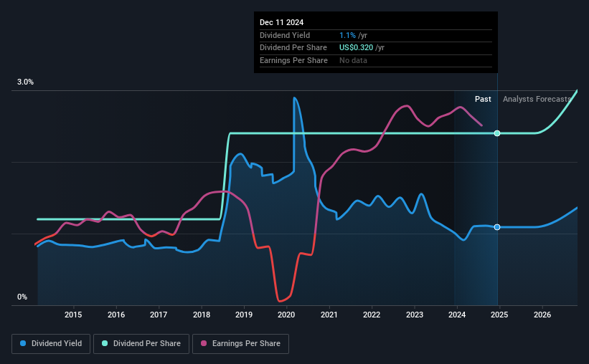The width and height of the screenshot is (589, 364).
Task: Click the 1.1% dividend yield value
Action: tap(347, 35)
